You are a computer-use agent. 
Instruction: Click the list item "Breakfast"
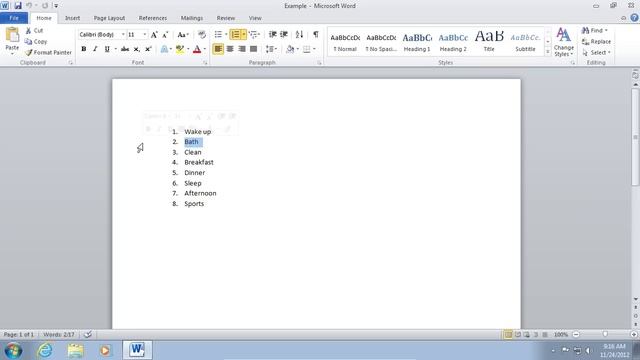pyautogui.click(x=199, y=162)
